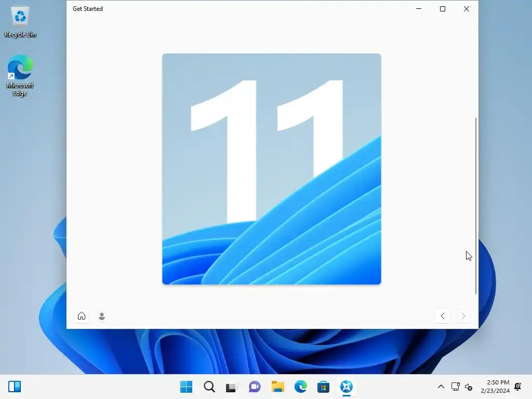Open the Windows Start menu
Image resolution: width=532 pixels, height=399 pixels.
point(187,387)
